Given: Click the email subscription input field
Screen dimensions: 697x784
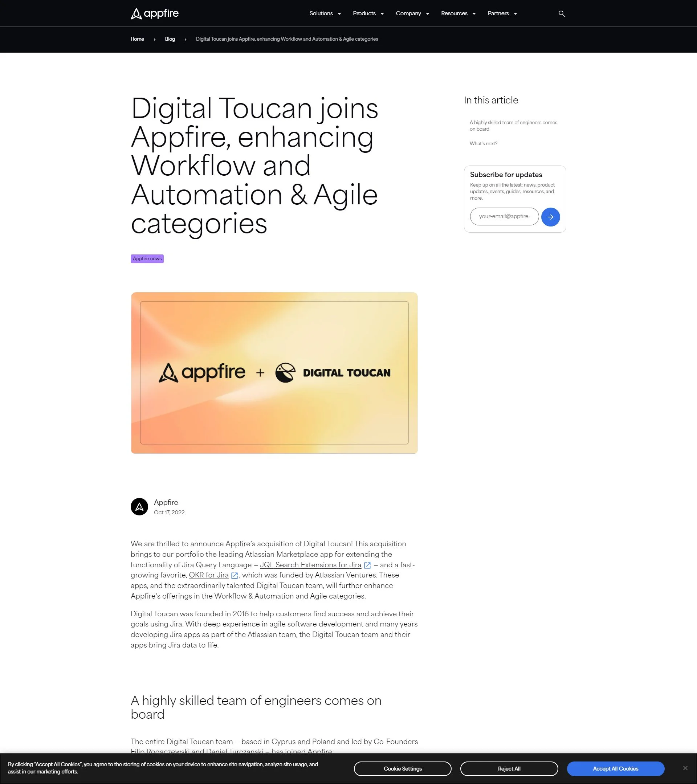Looking at the screenshot, I should (504, 216).
